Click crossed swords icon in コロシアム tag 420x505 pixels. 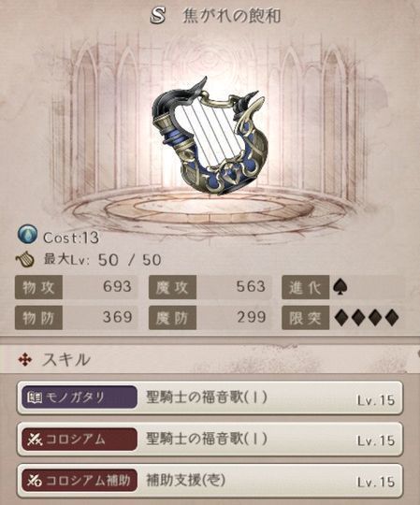tap(35, 439)
